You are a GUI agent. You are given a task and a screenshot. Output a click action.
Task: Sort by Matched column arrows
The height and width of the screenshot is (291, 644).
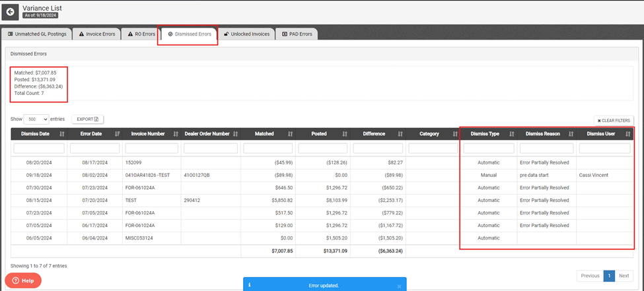click(x=290, y=134)
